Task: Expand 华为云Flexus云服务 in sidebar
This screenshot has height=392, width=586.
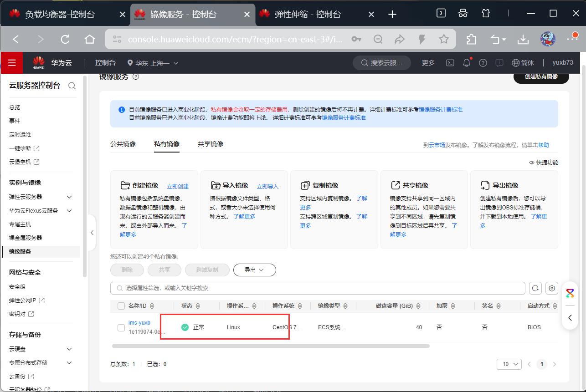Action: click(69, 211)
